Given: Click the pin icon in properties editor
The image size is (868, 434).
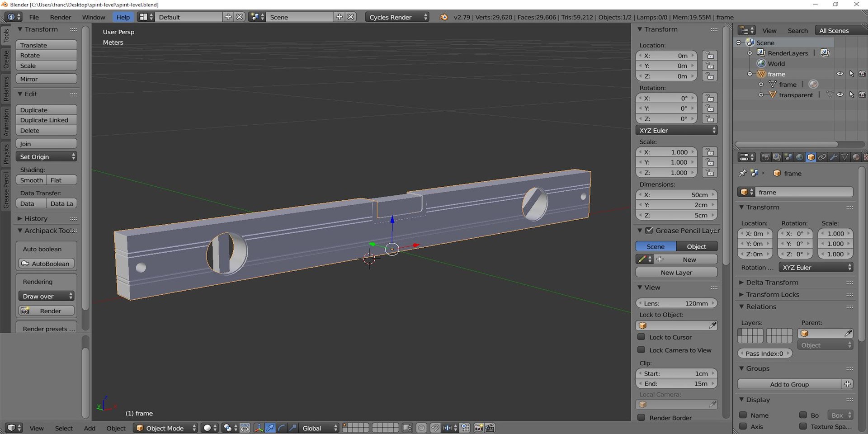Looking at the screenshot, I should tap(742, 173).
